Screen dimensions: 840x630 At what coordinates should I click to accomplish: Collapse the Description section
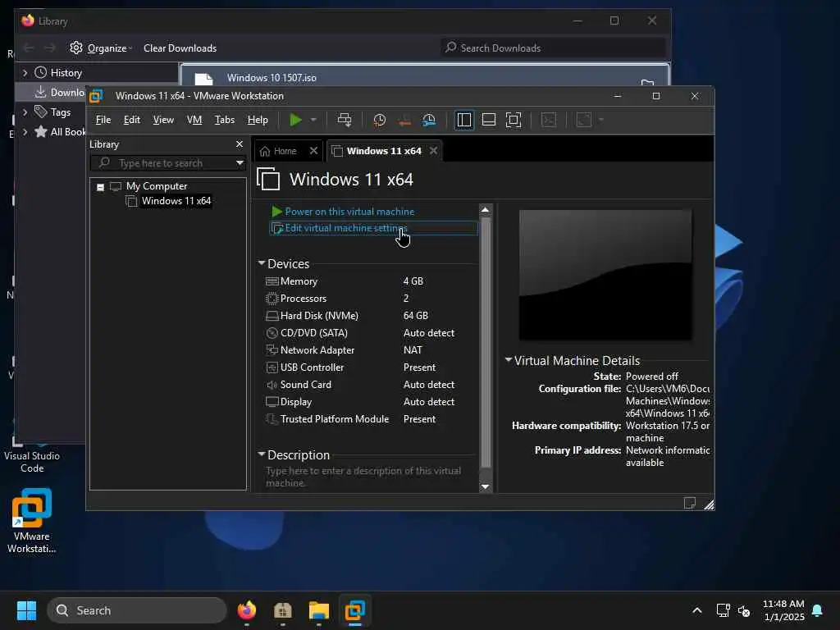click(x=262, y=454)
